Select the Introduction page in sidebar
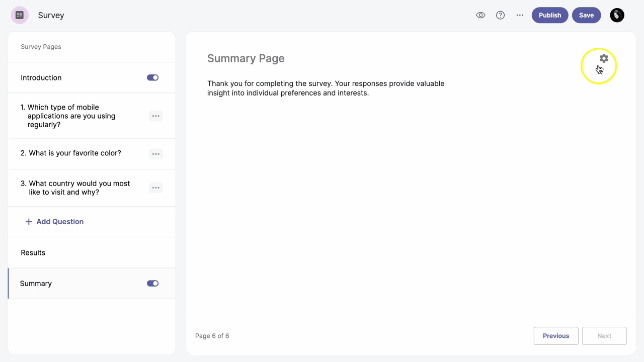644x362 pixels. coord(41,78)
